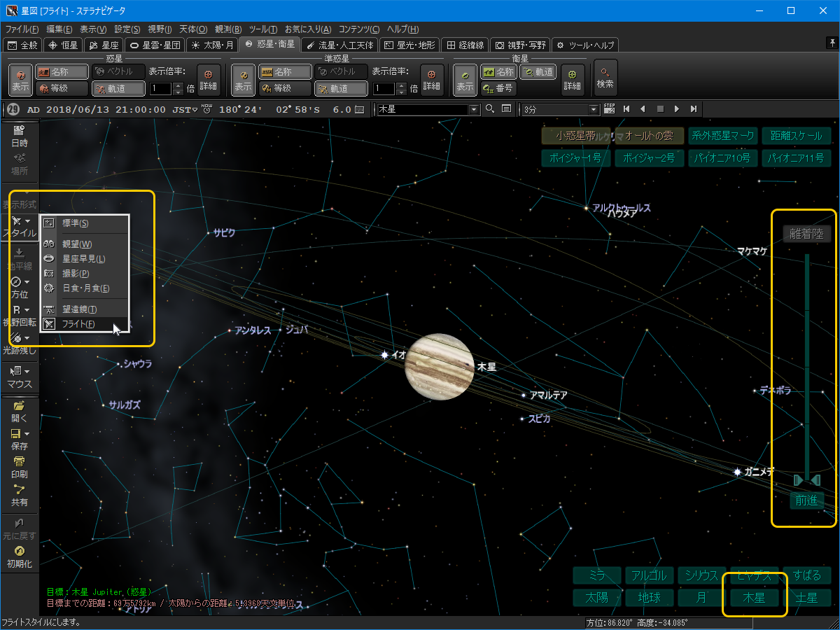This screenshot has height=630, width=840.
Task: Click the 共有 share icon
Action: (x=19, y=490)
